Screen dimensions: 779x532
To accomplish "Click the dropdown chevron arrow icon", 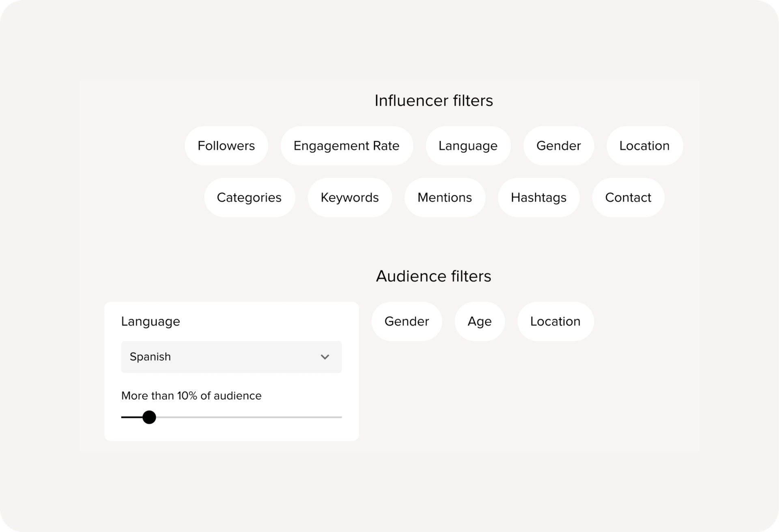I will (x=325, y=357).
